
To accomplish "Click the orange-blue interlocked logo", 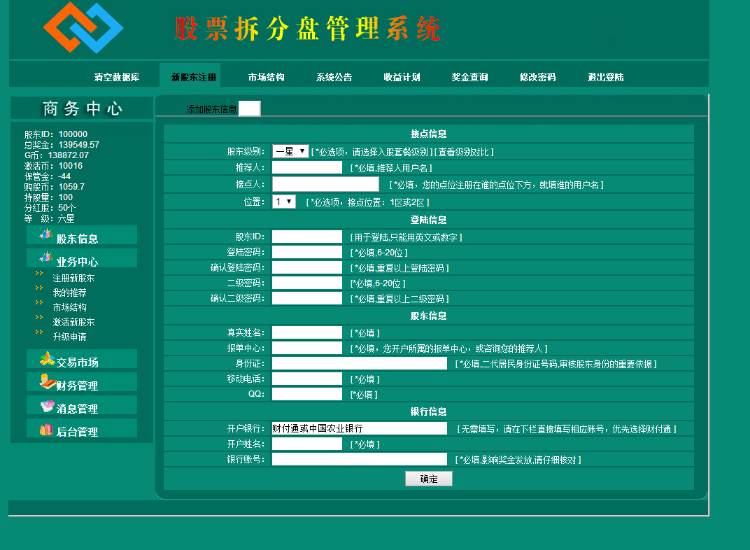I will point(83,27).
